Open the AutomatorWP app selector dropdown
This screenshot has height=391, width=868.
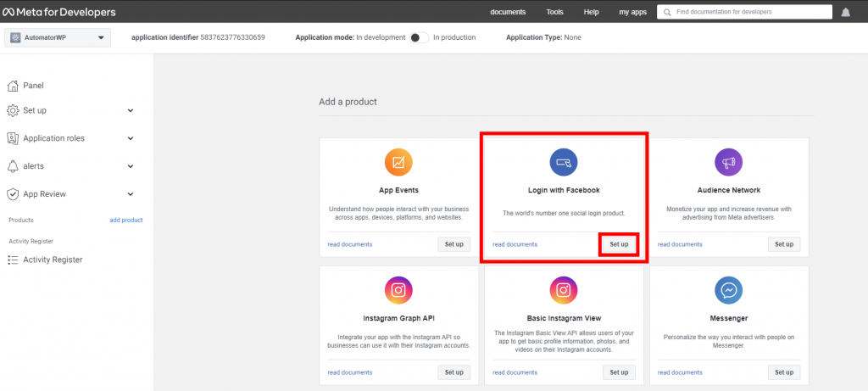[58, 37]
